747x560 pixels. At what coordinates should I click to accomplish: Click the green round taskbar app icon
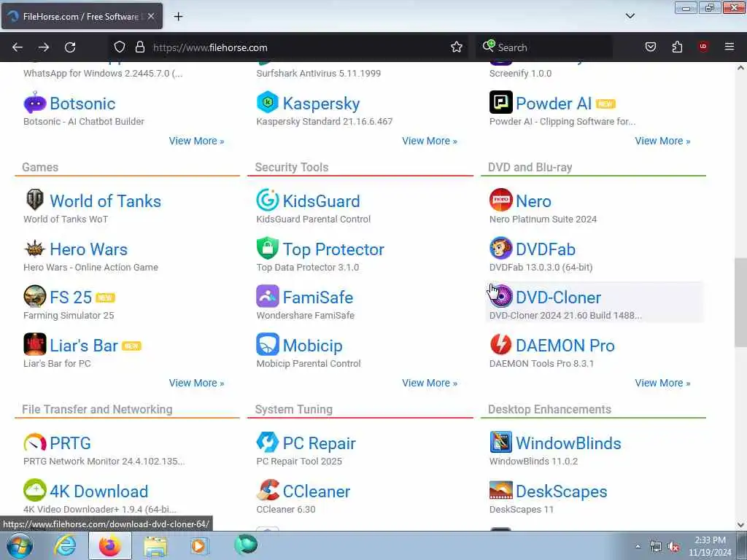tap(246, 545)
